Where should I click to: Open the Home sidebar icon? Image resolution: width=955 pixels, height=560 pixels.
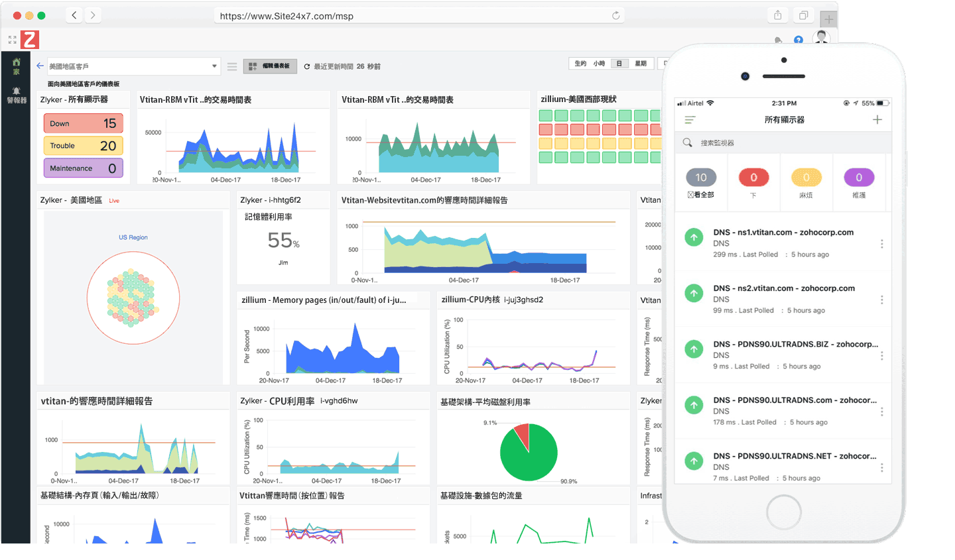tap(16, 65)
